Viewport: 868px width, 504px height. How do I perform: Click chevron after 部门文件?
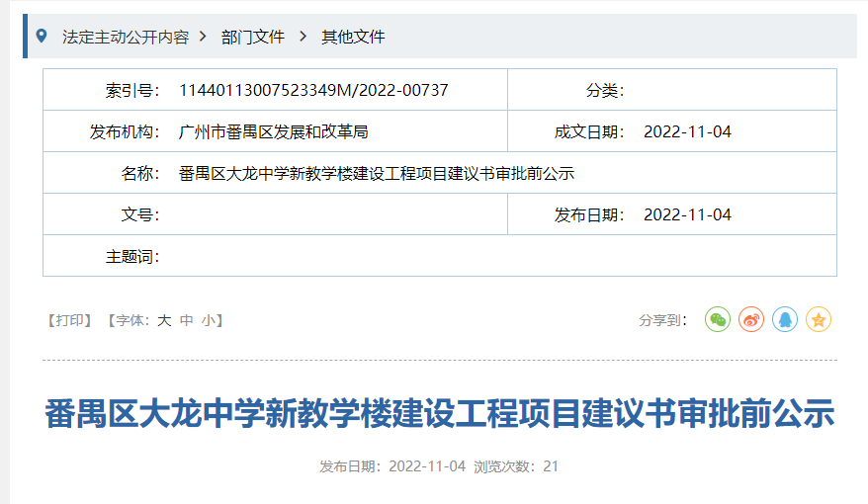point(303,37)
